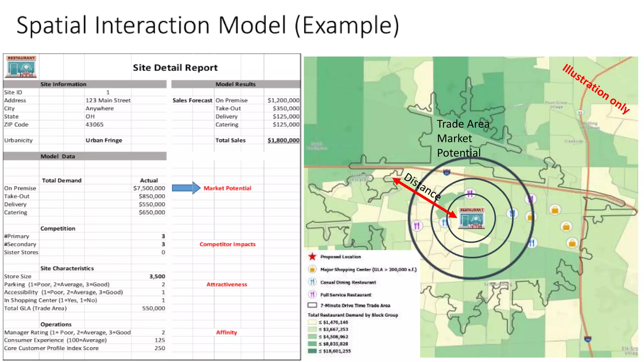Click the restaurant icon at the map center

471,218
